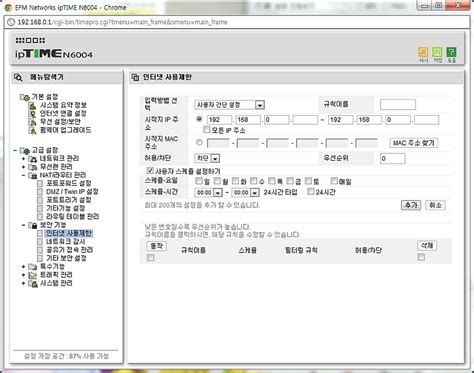This screenshot has width=474, height=373.
Task: Expand the 특수기능 node with plus sign
Action: 23,267
